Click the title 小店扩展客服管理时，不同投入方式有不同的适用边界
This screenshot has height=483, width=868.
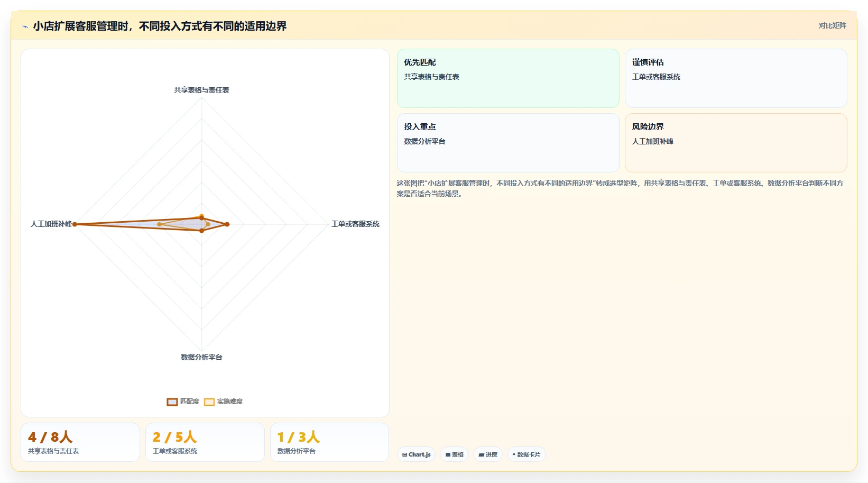click(160, 26)
